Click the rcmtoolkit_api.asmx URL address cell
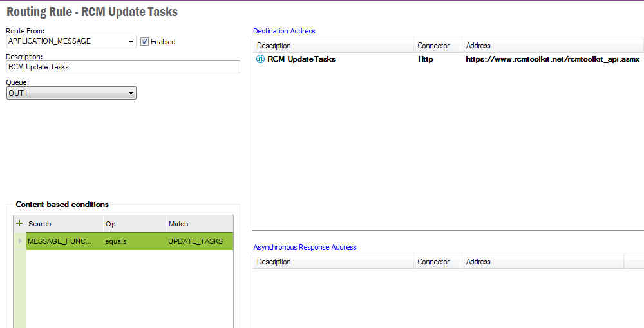644x328 pixels. pos(552,59)
